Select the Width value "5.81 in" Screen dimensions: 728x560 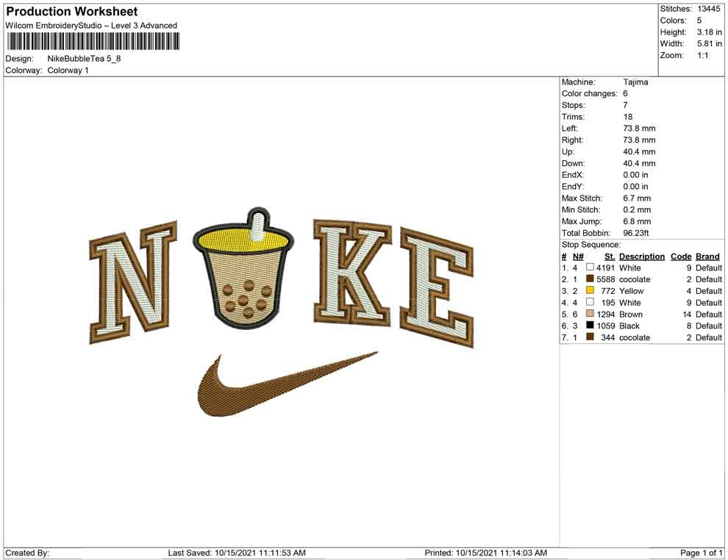710,43
